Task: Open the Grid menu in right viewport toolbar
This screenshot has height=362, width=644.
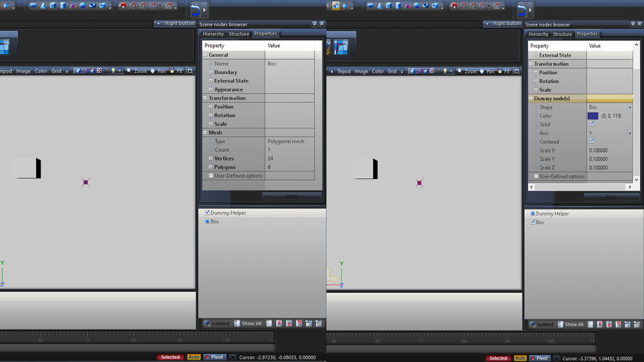Action: [x=392, y=71]
